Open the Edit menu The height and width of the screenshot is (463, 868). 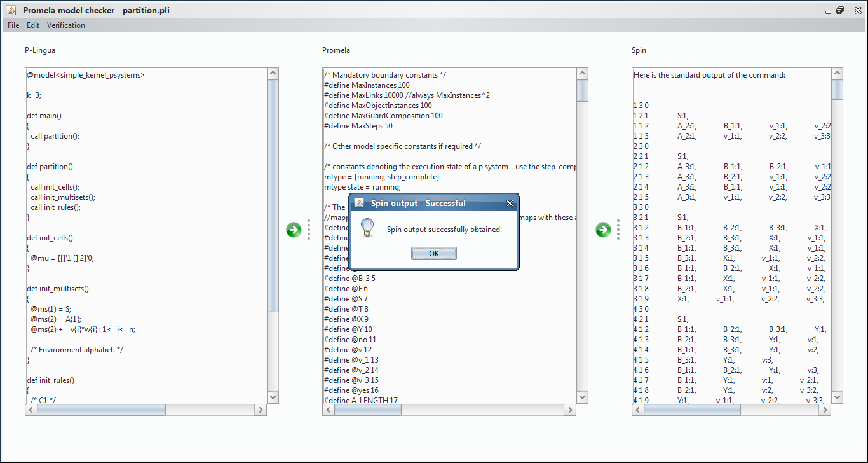33,25
